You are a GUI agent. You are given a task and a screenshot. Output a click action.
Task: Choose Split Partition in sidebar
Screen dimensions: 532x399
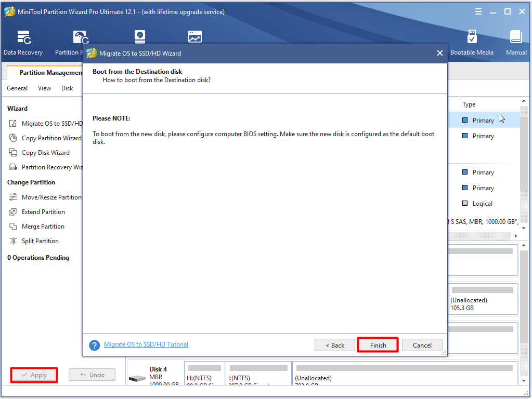[x=34, y=241]
